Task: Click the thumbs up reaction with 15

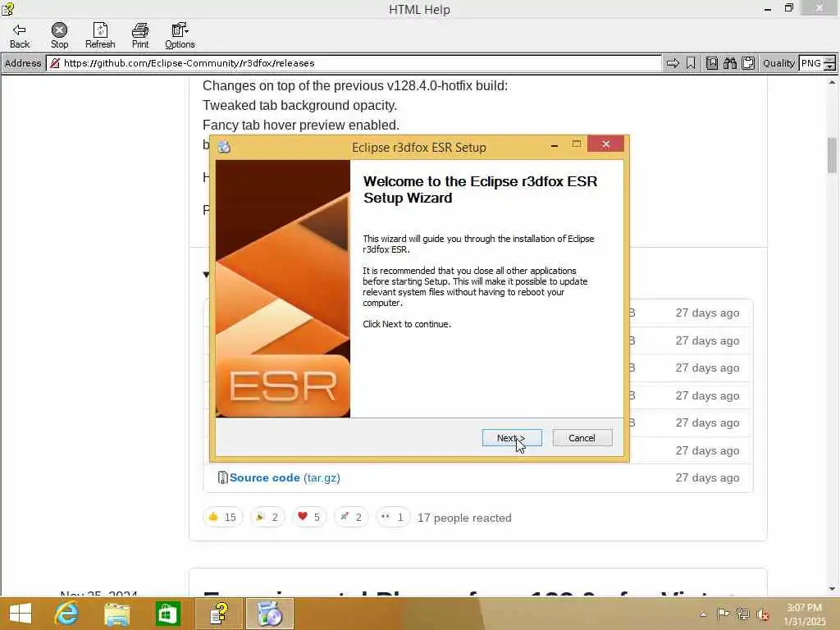Action: pos(223,517)
